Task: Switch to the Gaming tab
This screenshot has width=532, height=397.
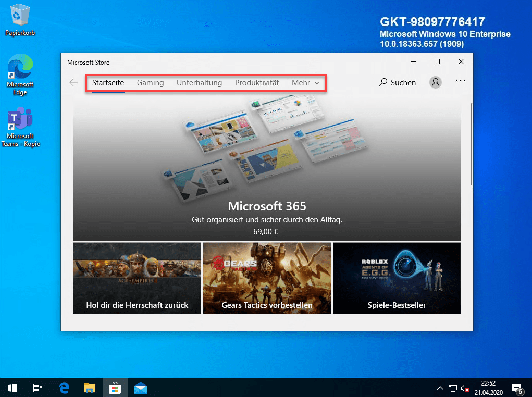Action: pyautogui.click(x=150, y=83)
